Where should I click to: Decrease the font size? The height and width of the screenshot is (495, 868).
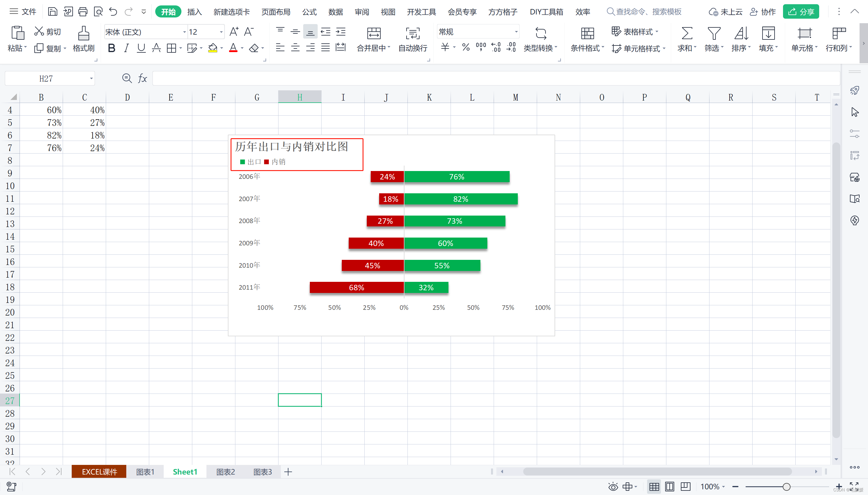click(249, 32)
